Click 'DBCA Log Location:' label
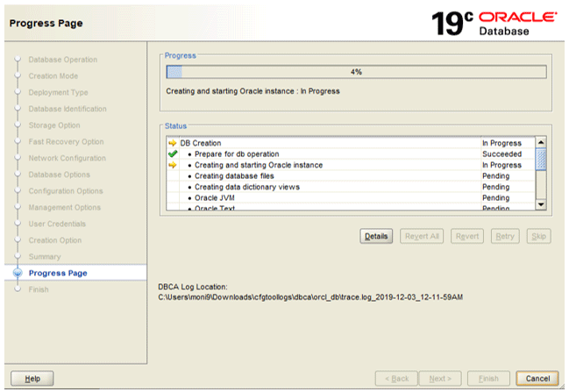This screenshot has height=392, width=569. 193,287
